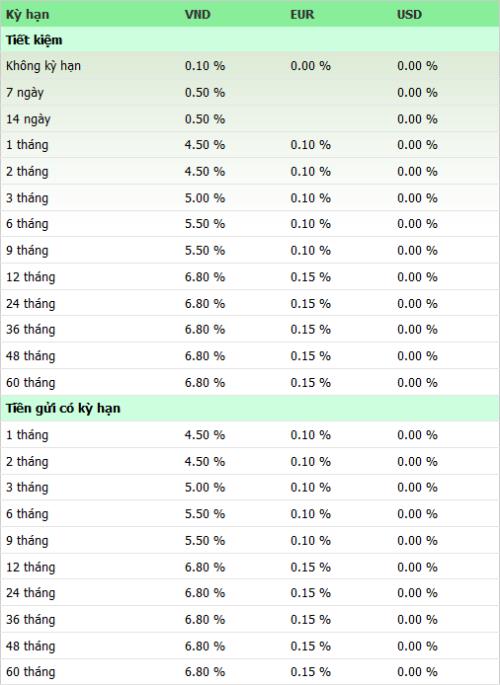
Task: Click USD rate in 7 ngày row
Action: 417,93
